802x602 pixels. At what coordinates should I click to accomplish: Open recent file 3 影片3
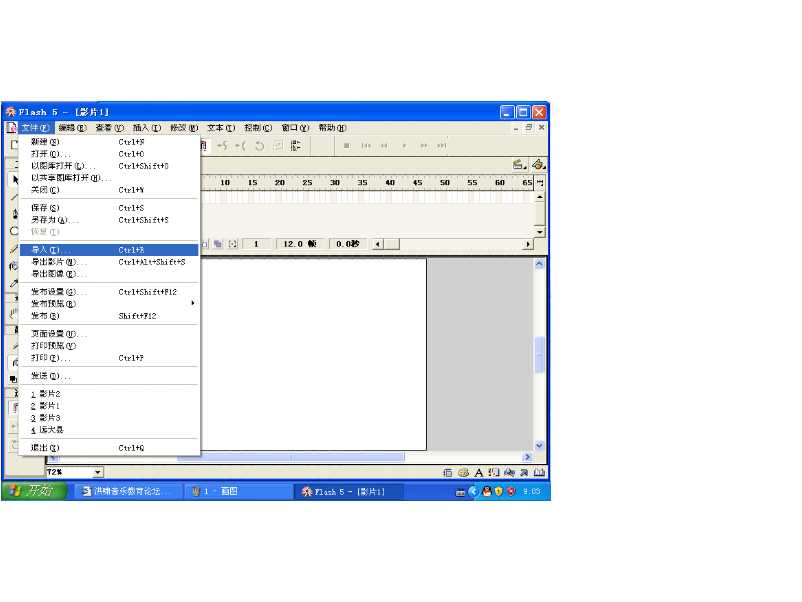(109, 418)
